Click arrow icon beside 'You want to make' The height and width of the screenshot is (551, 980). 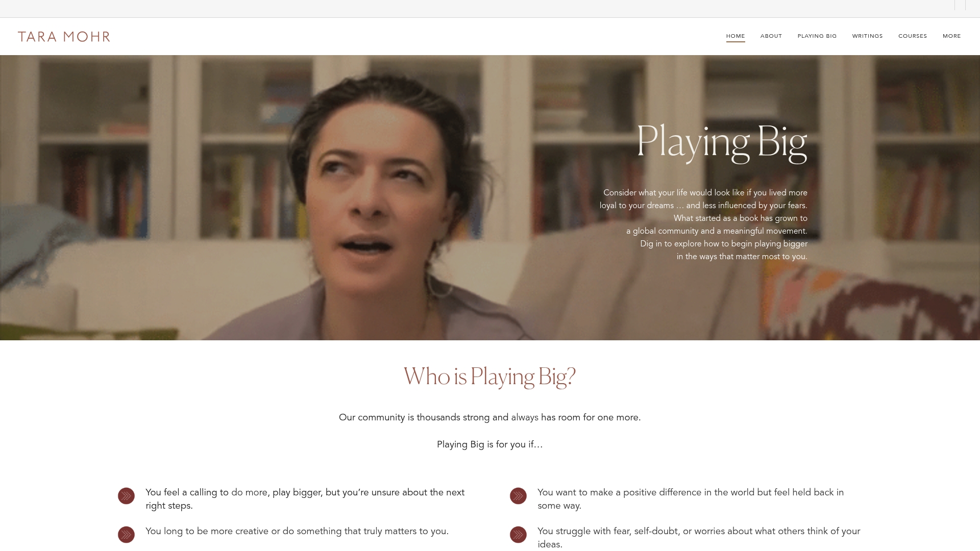pos(518,496)
